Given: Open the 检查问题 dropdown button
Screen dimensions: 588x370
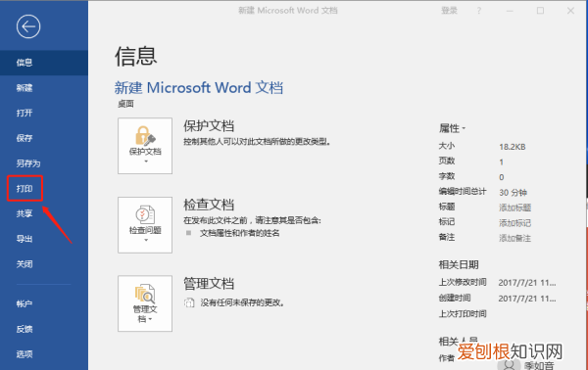Looking at the screenshot, I should point(145,225).
